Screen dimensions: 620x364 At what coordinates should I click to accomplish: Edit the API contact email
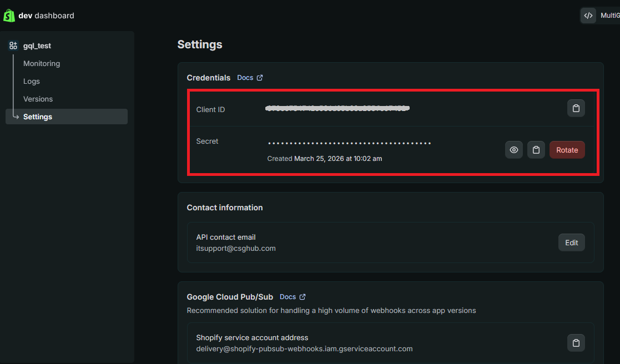click(x=571, y=242)
